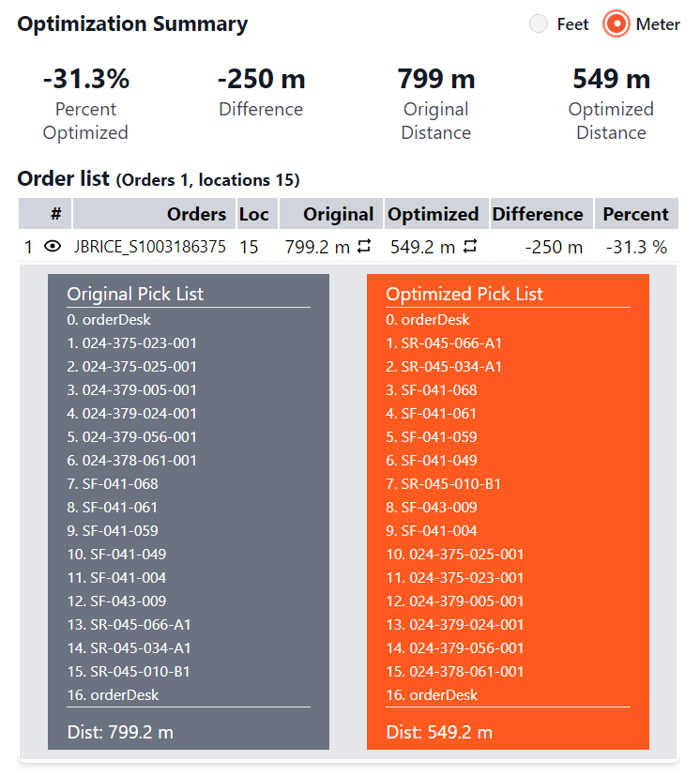This screenshot has height=776, width=700.
Task: Select the Meter radio button
Action: point(616,24)
